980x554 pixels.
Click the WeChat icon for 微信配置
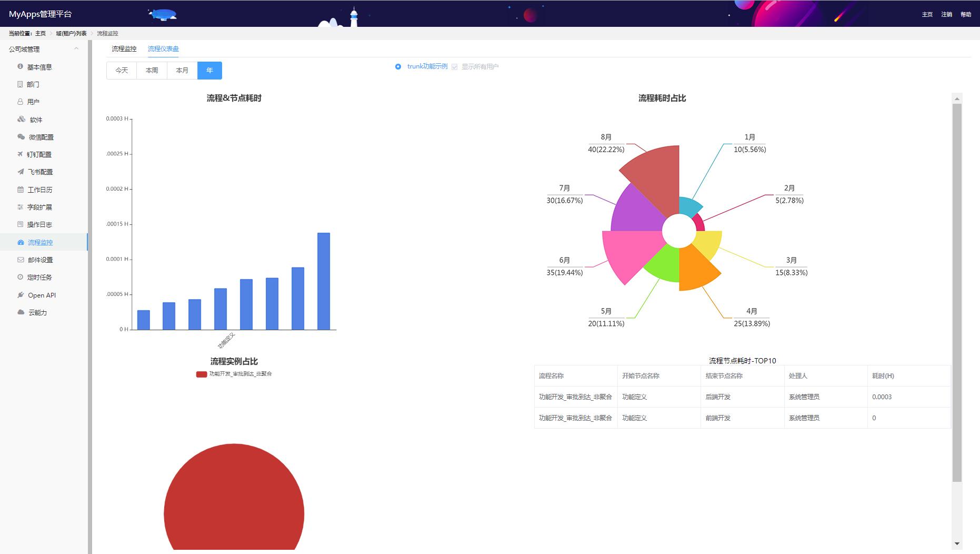(21, 137)
